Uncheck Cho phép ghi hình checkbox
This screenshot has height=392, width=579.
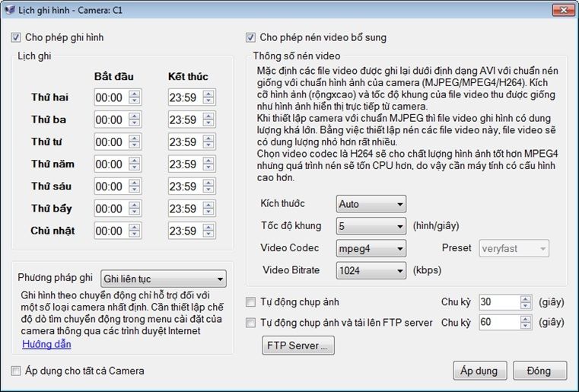point(16,37)
